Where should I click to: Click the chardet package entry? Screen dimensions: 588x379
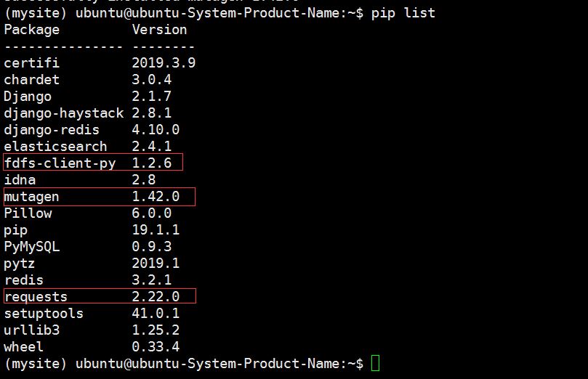pos(31,80)
